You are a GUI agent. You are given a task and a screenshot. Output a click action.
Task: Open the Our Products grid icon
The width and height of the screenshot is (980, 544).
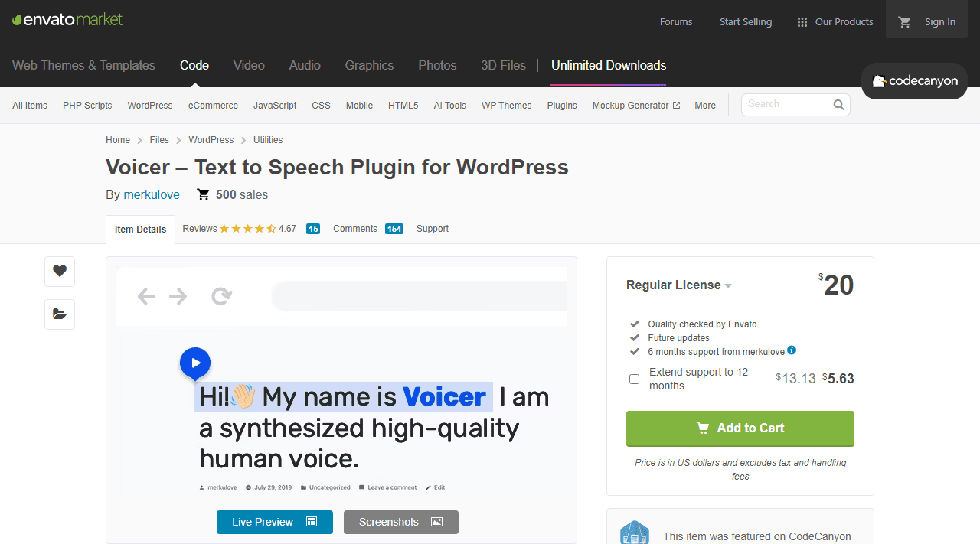pyautogui.click(x=802, y=22)
